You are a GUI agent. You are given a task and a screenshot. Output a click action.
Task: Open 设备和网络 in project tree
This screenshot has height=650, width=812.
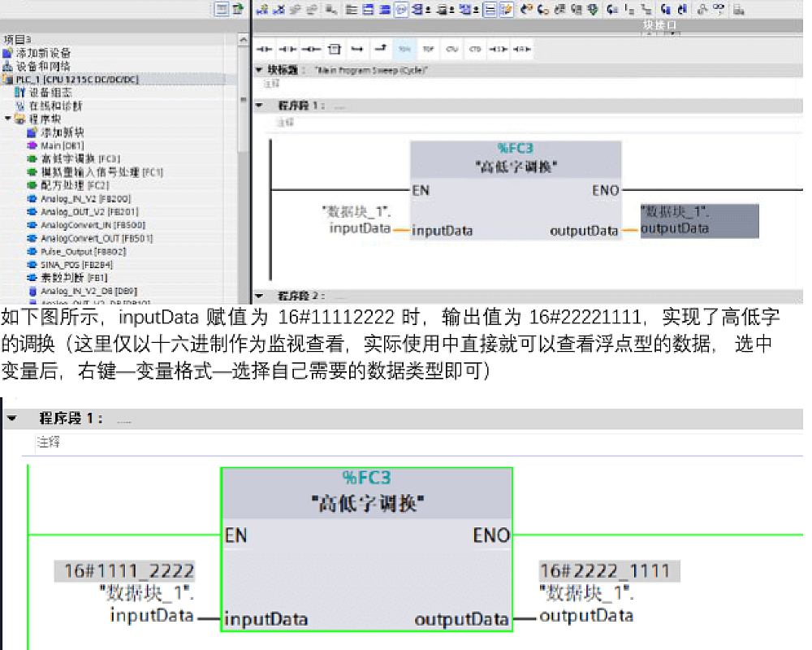tap(43, 66)
